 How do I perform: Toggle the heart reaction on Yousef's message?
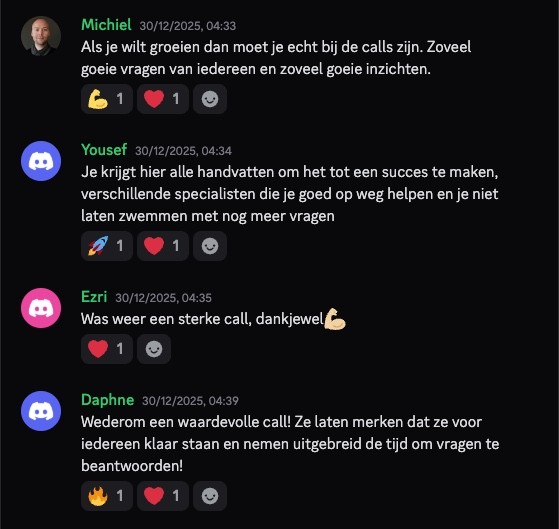coord(163,246)
